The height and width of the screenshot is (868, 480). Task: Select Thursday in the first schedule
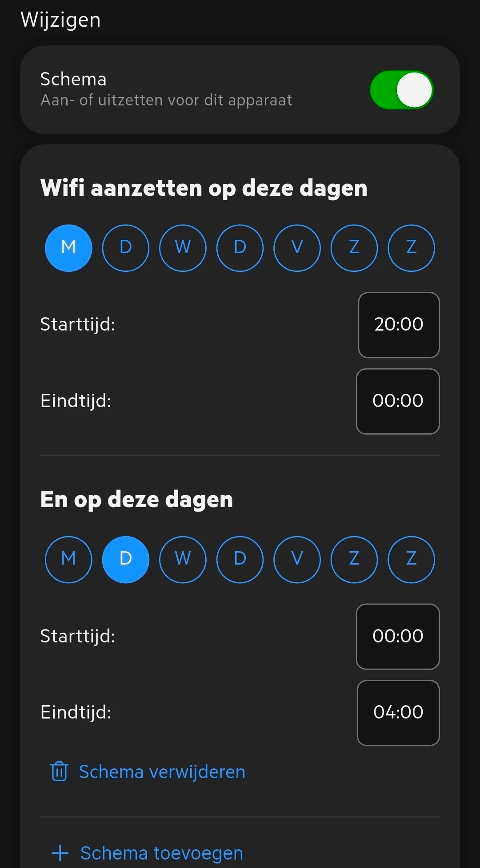click(x=240, y=248)
